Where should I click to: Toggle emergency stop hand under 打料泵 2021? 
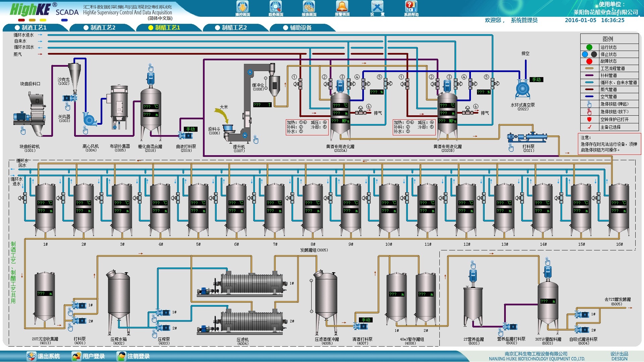click(511, 147)
